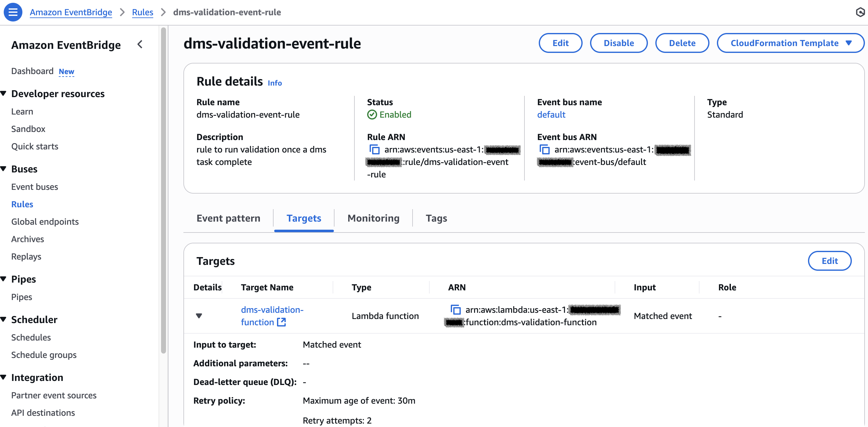
Task: Open the CloudFormation Template dropdown
Action: [x=790, y=43]
